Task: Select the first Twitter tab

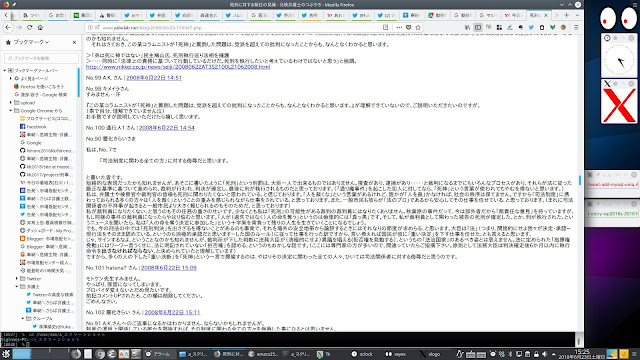Action: tap(133, 15)
